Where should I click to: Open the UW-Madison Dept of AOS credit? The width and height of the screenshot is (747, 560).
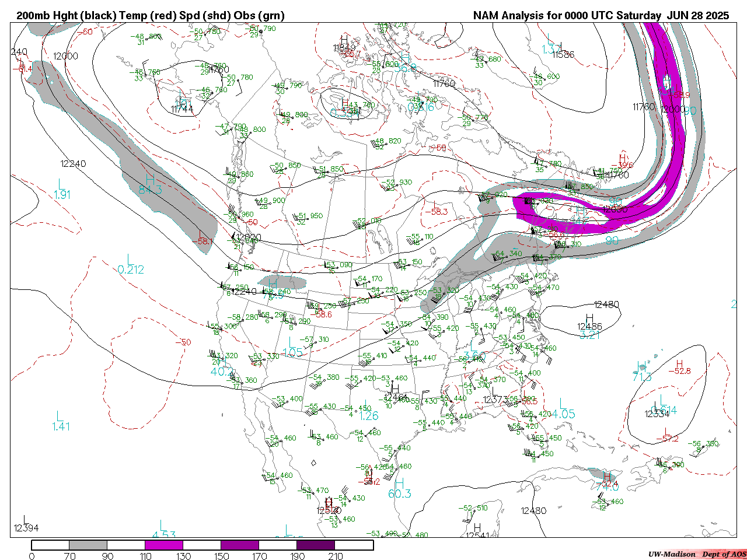697,554
